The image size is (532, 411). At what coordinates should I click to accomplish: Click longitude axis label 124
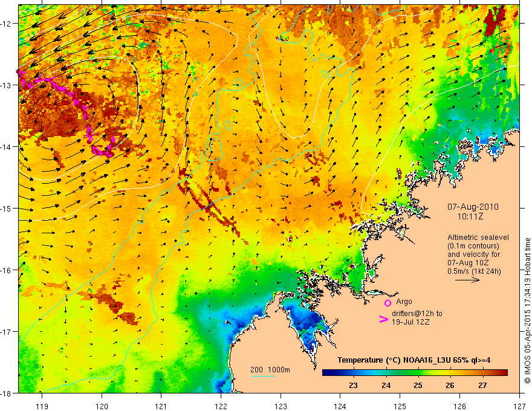pos(340,406)
